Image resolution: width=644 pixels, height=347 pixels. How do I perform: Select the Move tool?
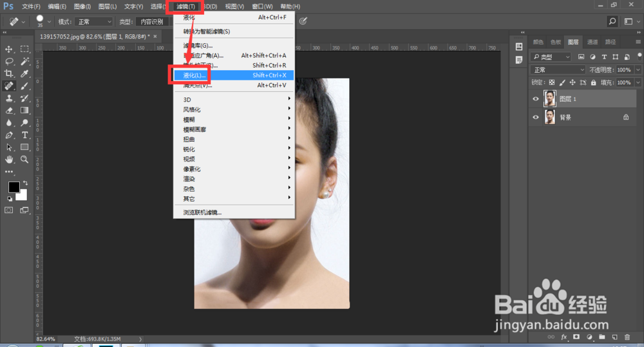[8, 50]
